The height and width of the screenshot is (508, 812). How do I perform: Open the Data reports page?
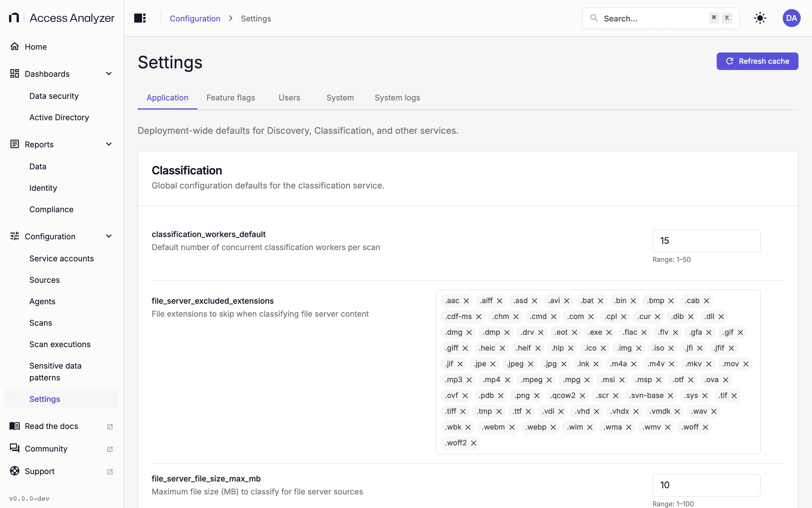38,167
